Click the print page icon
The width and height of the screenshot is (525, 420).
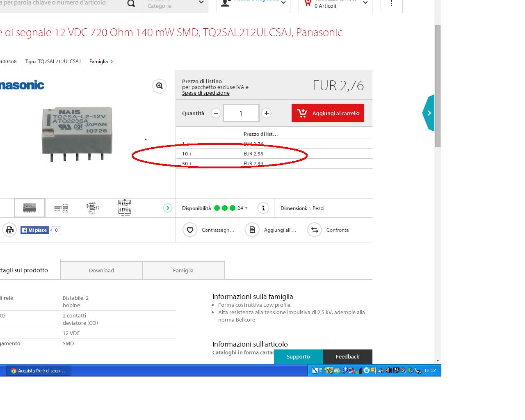(x=10, y=230)
